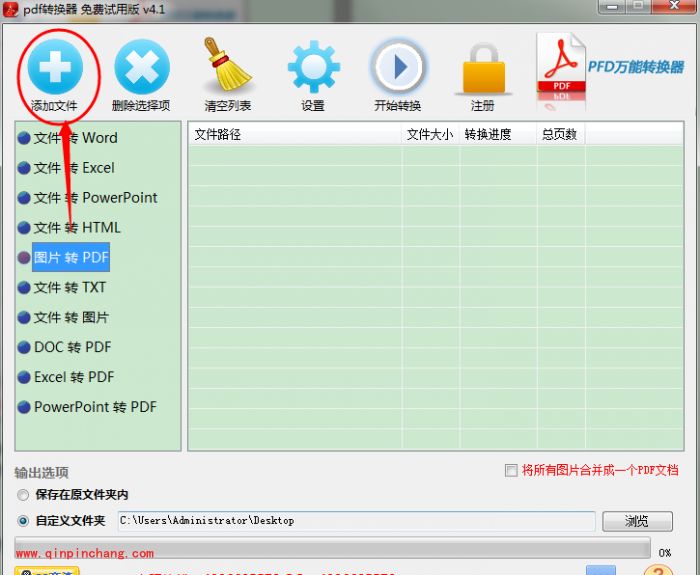The height and width of the screenshot is (575, 700).
Task: Open Register (注册) lock icon
Action: coord(483,69)
